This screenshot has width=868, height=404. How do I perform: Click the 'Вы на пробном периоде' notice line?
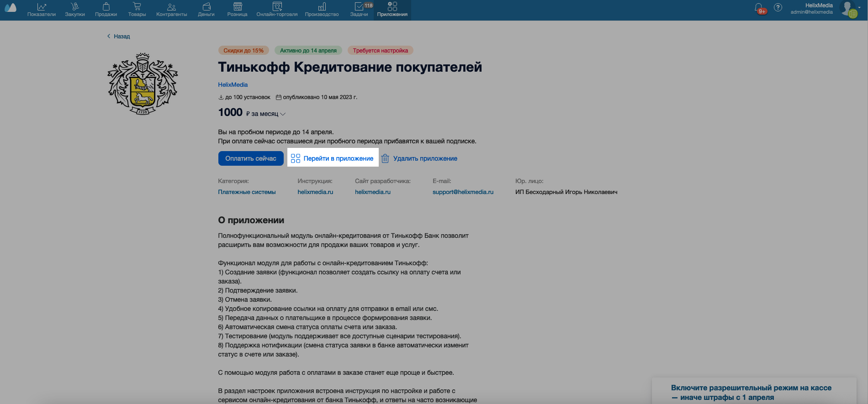coord(276,132)
